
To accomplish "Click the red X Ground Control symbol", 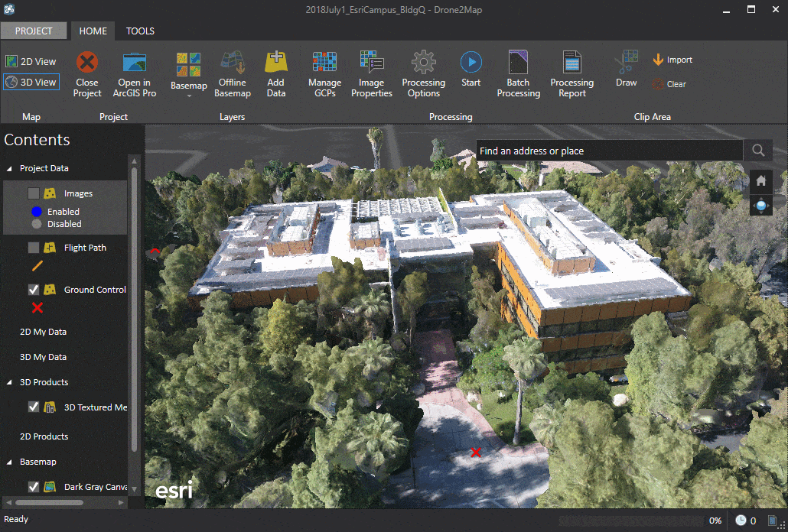I will pyautogui.click(x=37, y=307).
